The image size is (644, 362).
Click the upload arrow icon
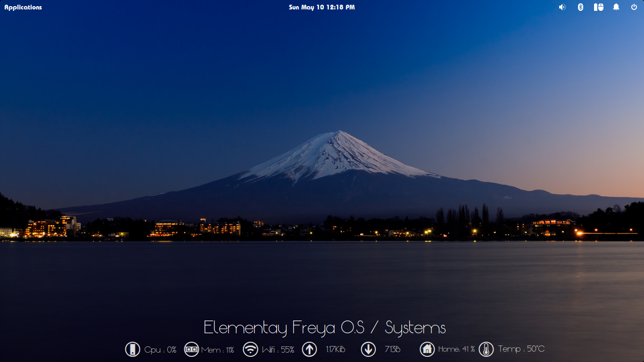point(309,349)
